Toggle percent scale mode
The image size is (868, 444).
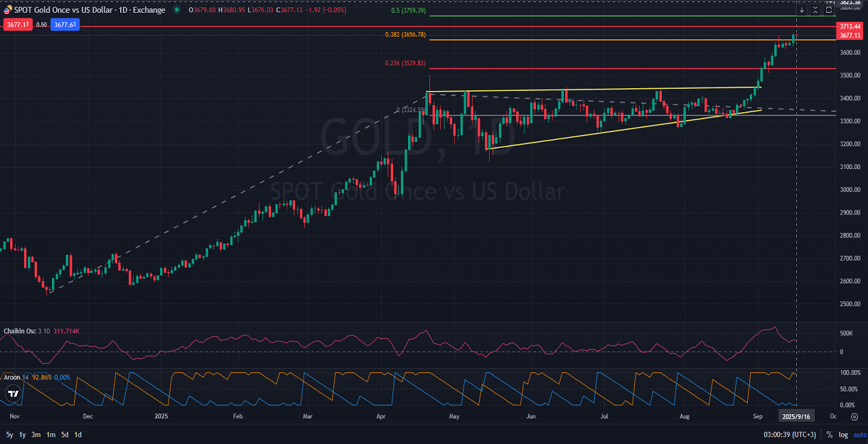(x=829, y=434)
